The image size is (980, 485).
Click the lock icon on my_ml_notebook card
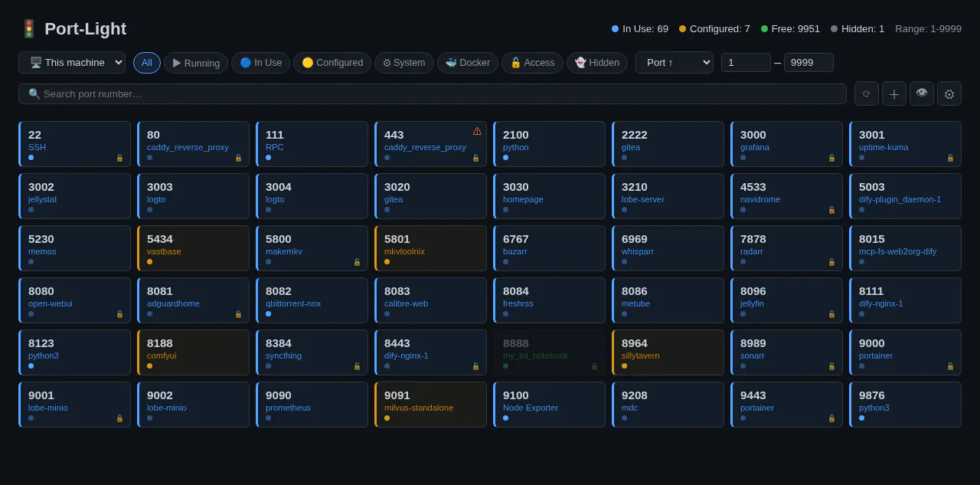(x=594, y=366)
